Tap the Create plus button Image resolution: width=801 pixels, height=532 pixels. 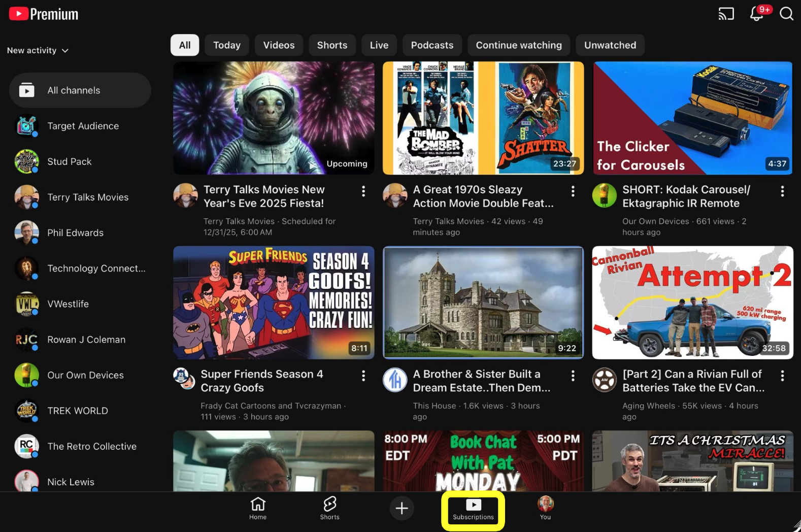(x=402, y=508)
